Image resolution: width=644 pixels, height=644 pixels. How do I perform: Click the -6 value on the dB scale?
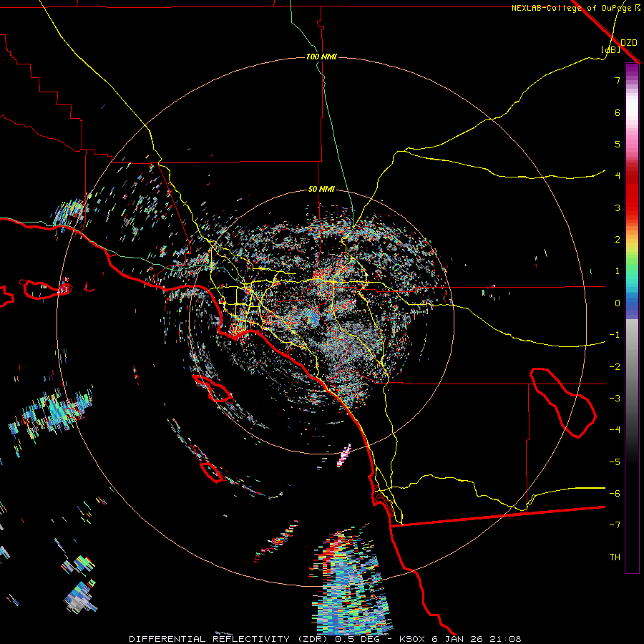click(615, 494)
